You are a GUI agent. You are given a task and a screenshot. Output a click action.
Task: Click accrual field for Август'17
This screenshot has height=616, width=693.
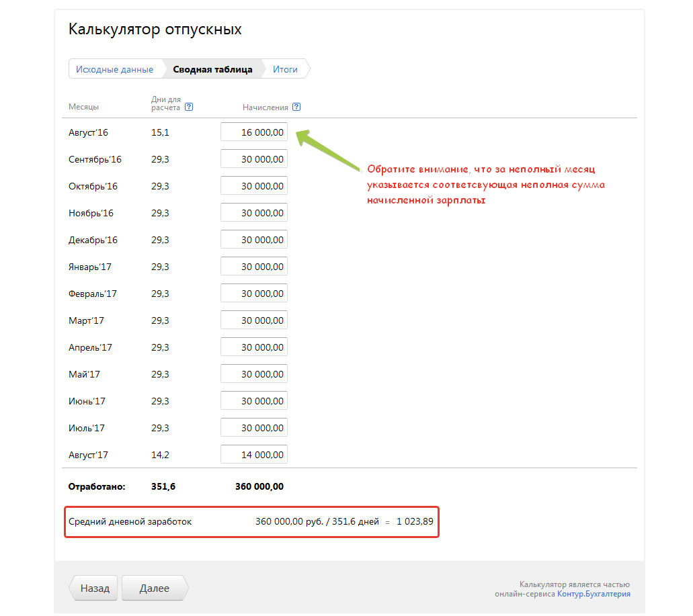coord(254,455)
